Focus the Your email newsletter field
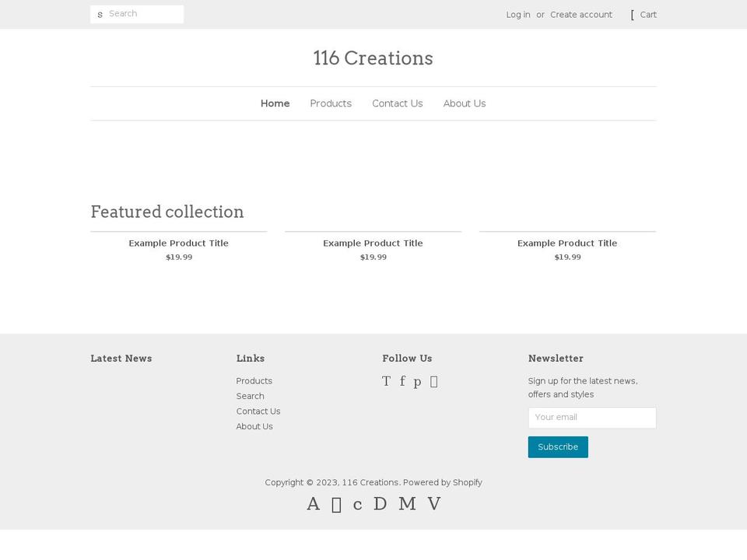This screenshot has height=560, width=747. pos(591,418)
